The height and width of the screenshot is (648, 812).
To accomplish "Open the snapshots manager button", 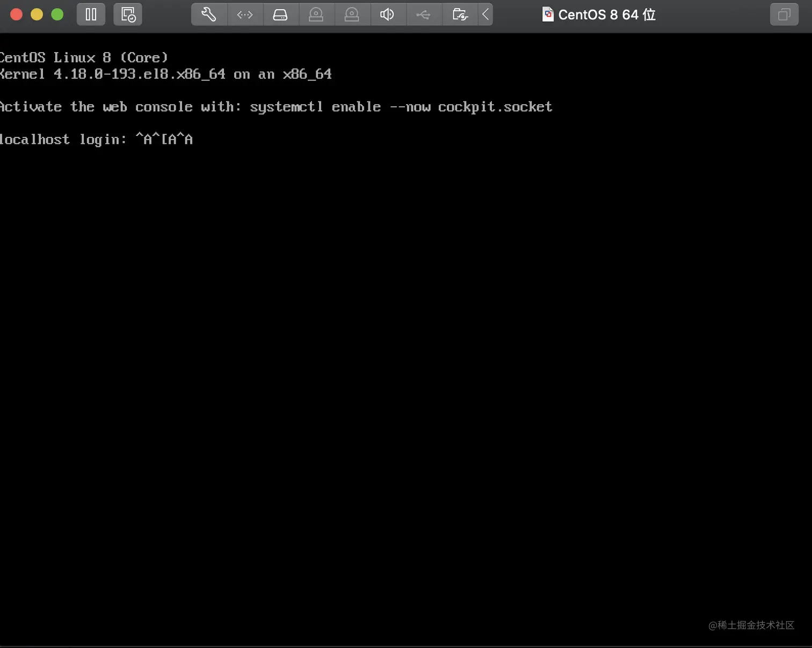I will [x=128, y=14].
